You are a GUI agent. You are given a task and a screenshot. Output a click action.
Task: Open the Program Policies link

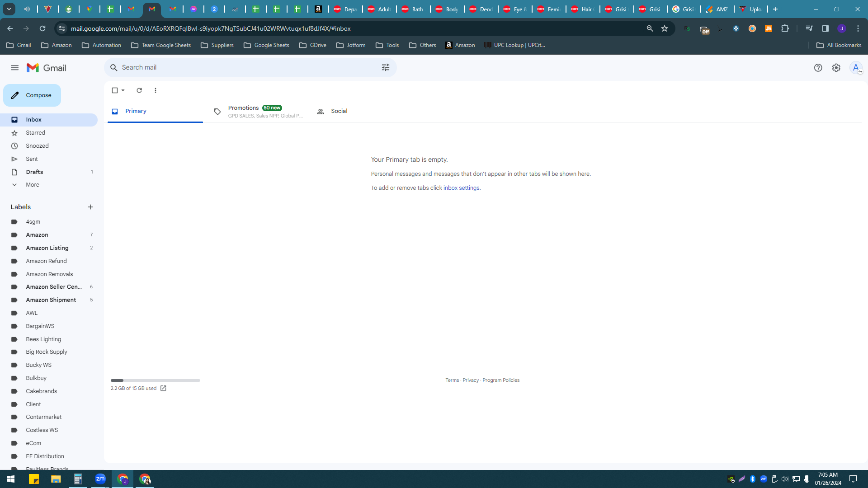(x=501, y=380)
